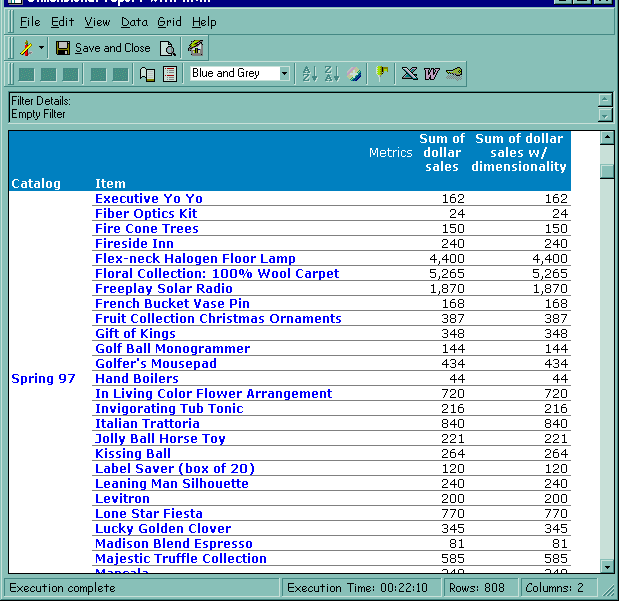Export report to Excel icon
This screenshot has width=619, height=601.
409,74
